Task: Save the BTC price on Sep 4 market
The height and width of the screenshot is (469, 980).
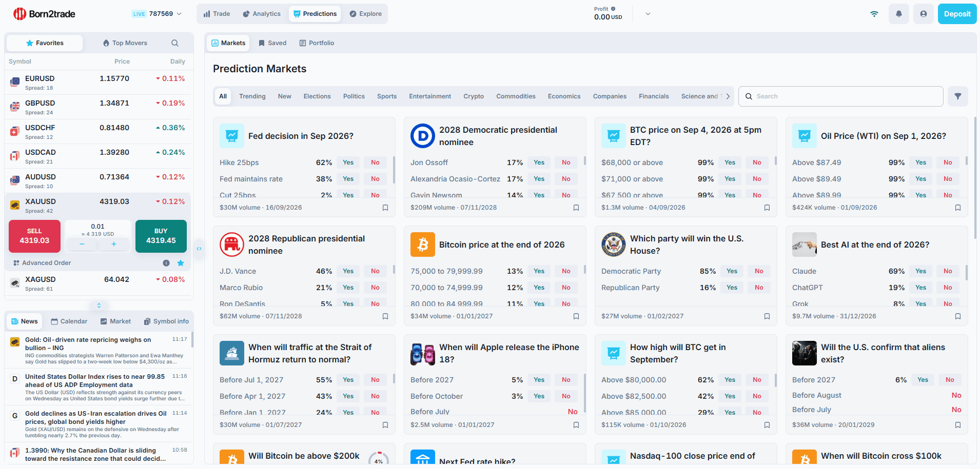Action: click(x=767, y=208)
